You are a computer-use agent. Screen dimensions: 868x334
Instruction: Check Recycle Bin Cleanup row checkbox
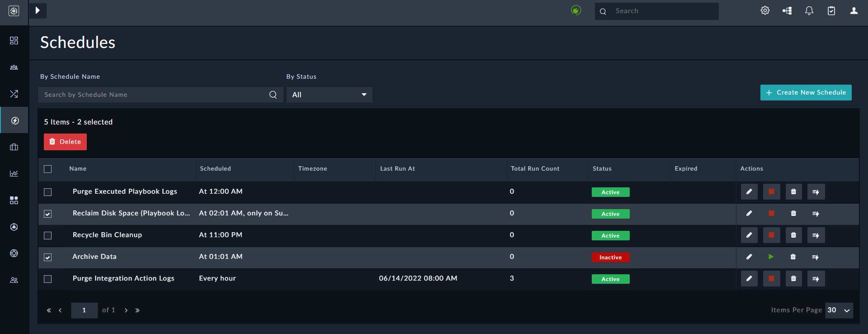[x=48, y=235]
